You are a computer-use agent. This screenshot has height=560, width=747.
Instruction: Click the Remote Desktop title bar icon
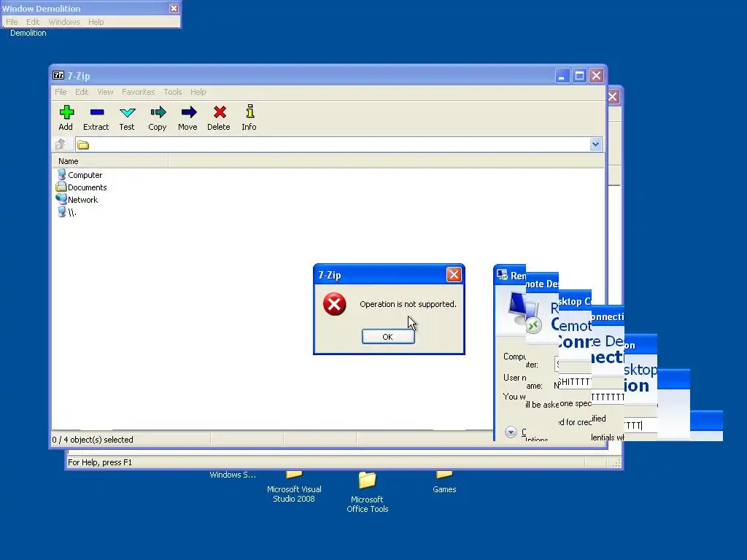point(502,275)
